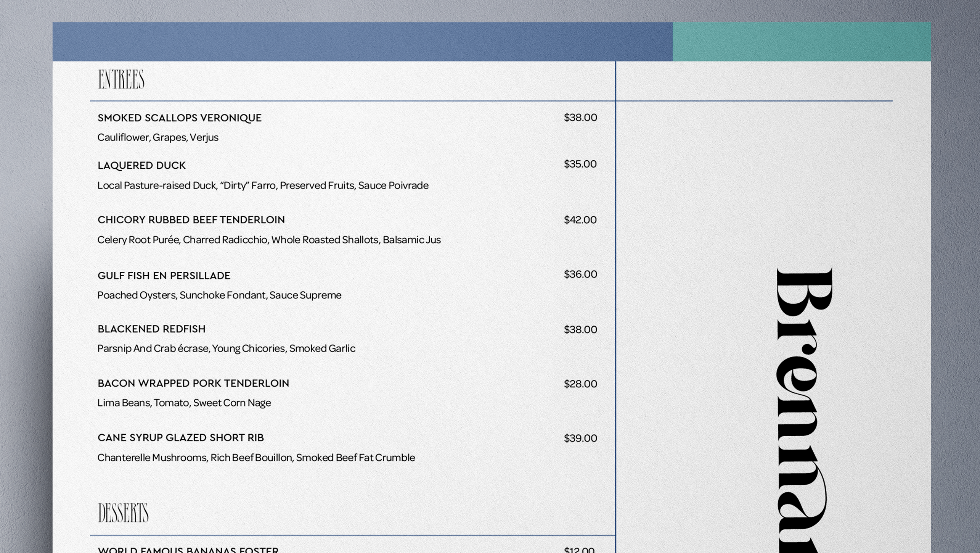
Task: Click the Celery Root Purée description line
Action: [x=269, y=240]
